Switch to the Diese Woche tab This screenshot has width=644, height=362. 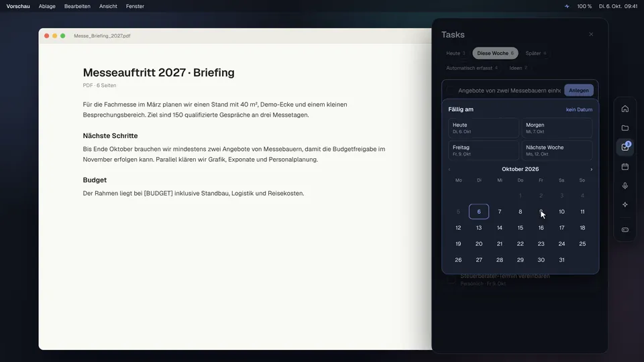pos(495,54)
